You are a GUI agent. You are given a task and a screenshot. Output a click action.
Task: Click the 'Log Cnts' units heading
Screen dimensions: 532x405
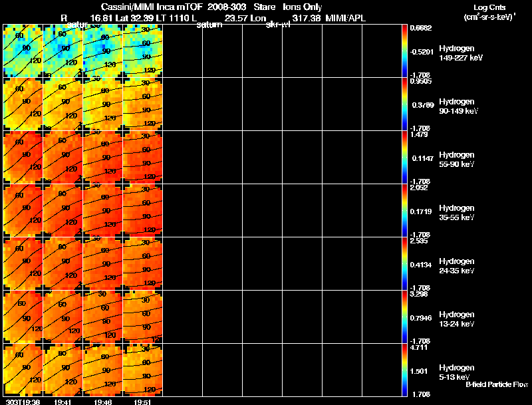click(489, 7)
